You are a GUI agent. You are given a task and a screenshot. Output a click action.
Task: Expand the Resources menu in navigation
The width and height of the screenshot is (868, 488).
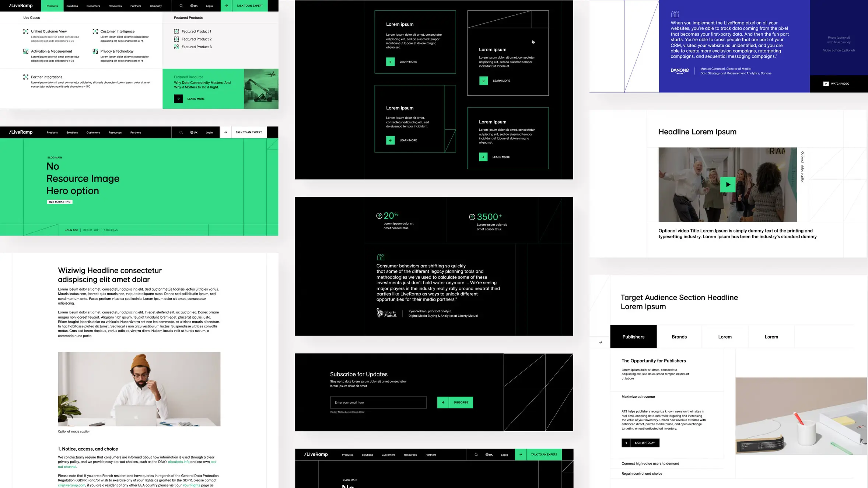[115, 6]
